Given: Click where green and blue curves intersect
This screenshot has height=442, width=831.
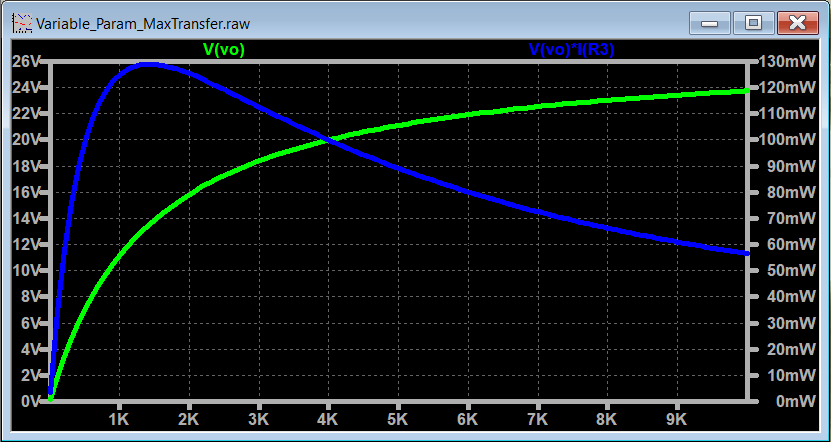Looking at the screenshot, I should 329,140.
